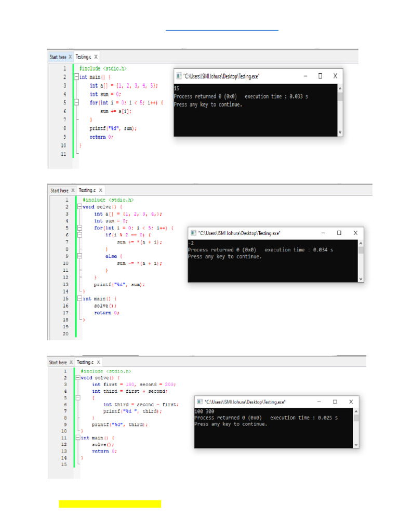Click the line 'int third = first + second;'
The height and width of the screenshot is (532, 399).
[x=129, y=391]
